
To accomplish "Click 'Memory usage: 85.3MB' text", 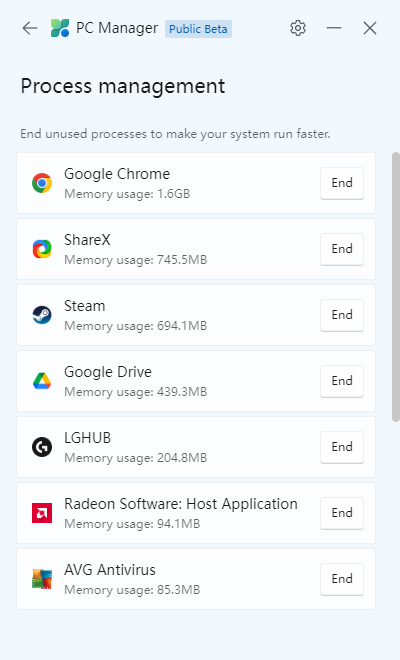I will tap(132, 590).
